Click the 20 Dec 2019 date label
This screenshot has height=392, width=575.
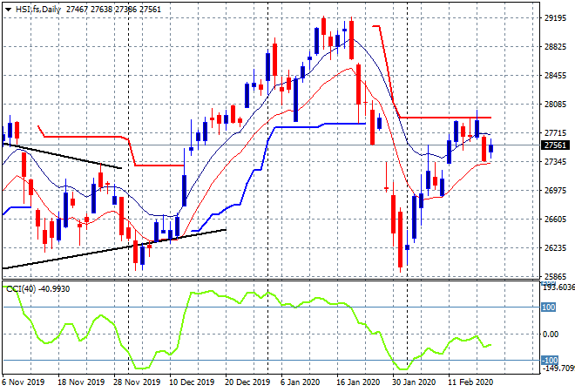pyautogui.click(x=247, y=382)
